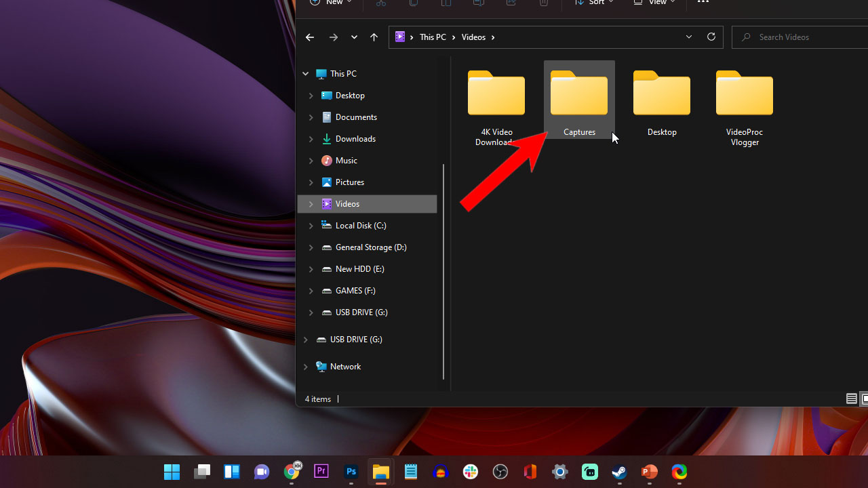
Task: Expand the Local Disk (C:) tree item
Action: point(311,225)
